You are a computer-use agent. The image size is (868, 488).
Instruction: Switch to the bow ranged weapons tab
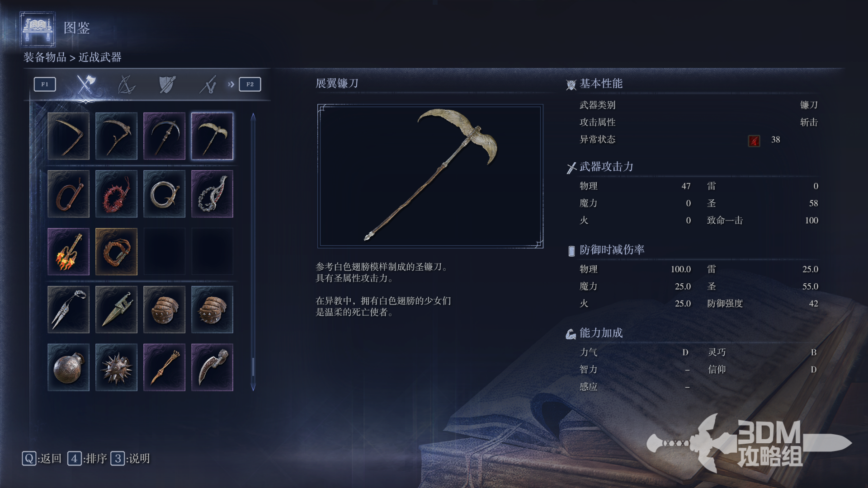126,84
